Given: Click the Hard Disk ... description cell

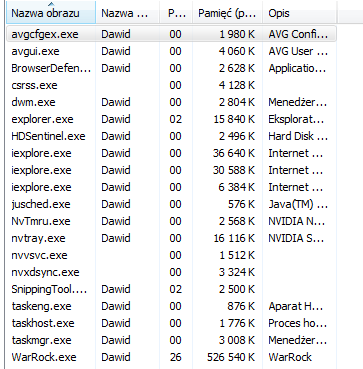Looking at the screenshot, I should coord(298,136).
